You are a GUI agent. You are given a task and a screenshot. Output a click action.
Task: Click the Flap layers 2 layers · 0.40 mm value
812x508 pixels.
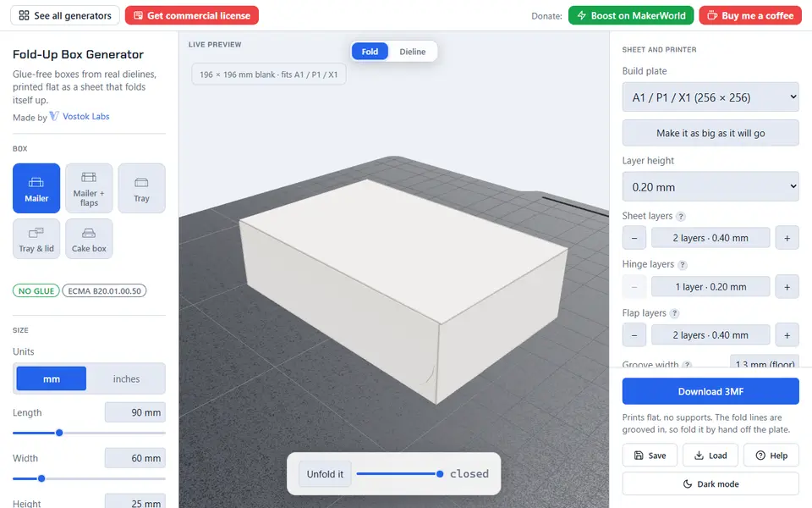710,335
